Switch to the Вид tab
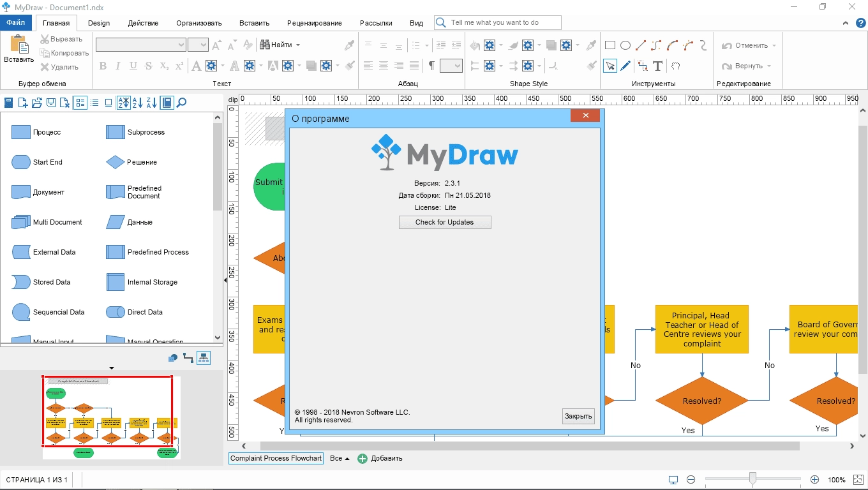This screenshot has width=868, height=490. (416, 23)
